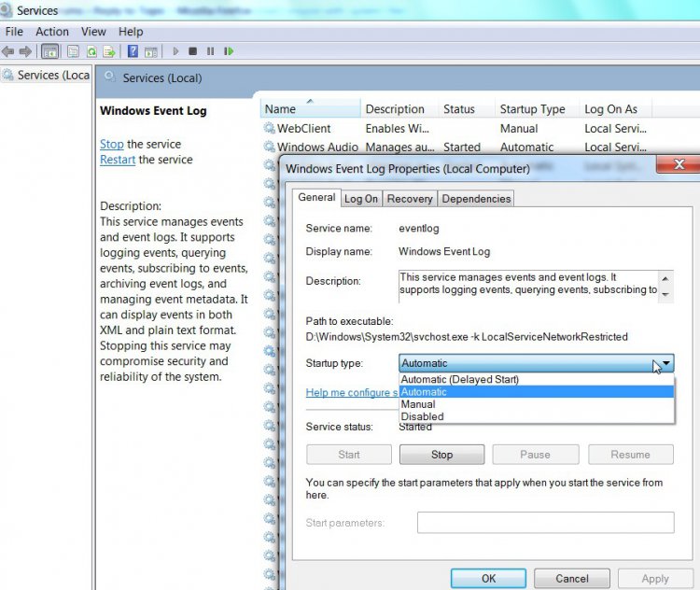The image size is (700, 590).
Task: Click the Refresh toolbar icon
Action: coord(91,51)
